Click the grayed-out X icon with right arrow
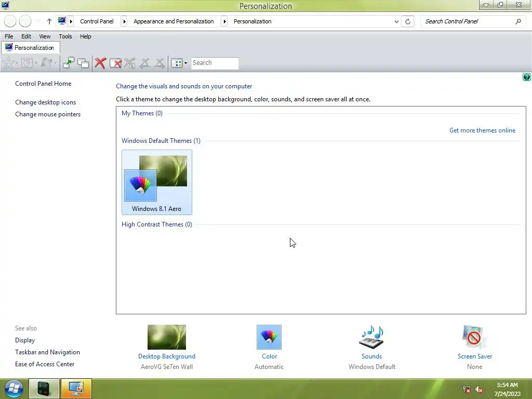This screenshot has width=532, height=399. (159, 63)
